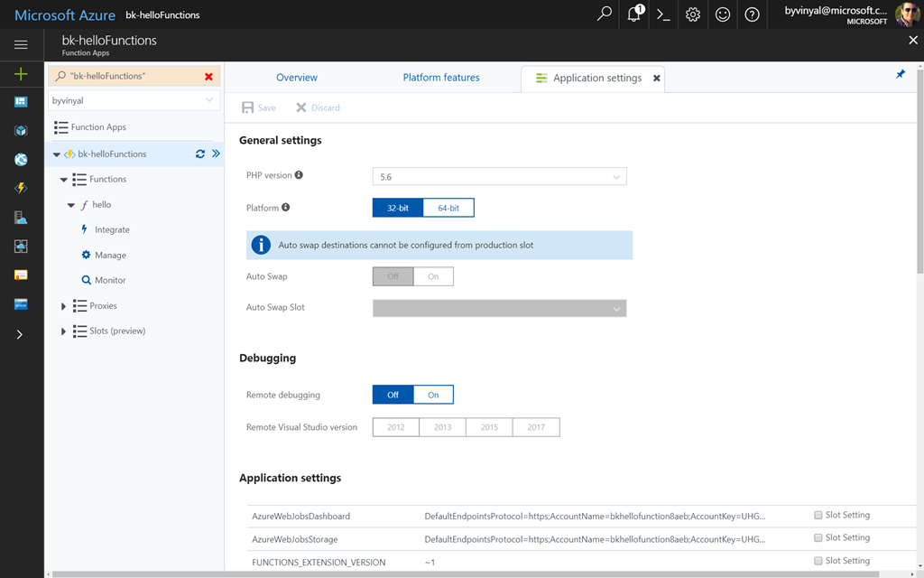The width and height of the screenshot is (924, 578).
Task: Turn Remote debugging On
Action: pos(433,395)
